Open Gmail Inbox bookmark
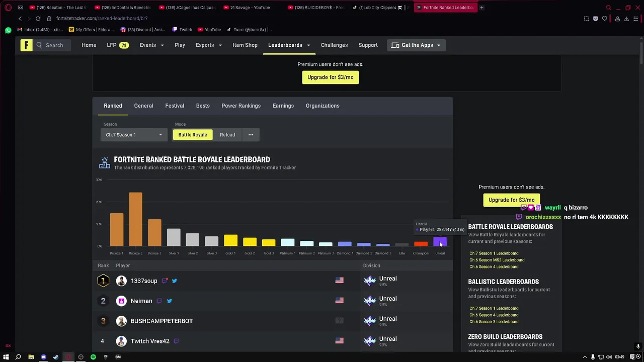The height and width of the screenshot is (362, 644). pos(40,30)
